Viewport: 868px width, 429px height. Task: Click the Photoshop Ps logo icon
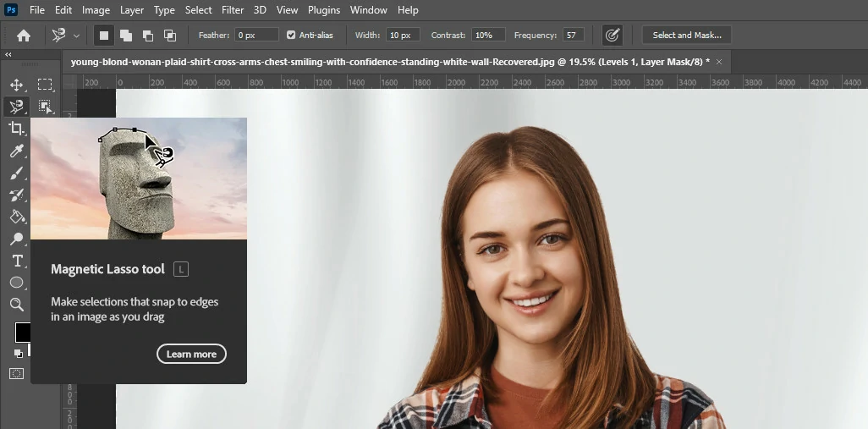[11, 10]
